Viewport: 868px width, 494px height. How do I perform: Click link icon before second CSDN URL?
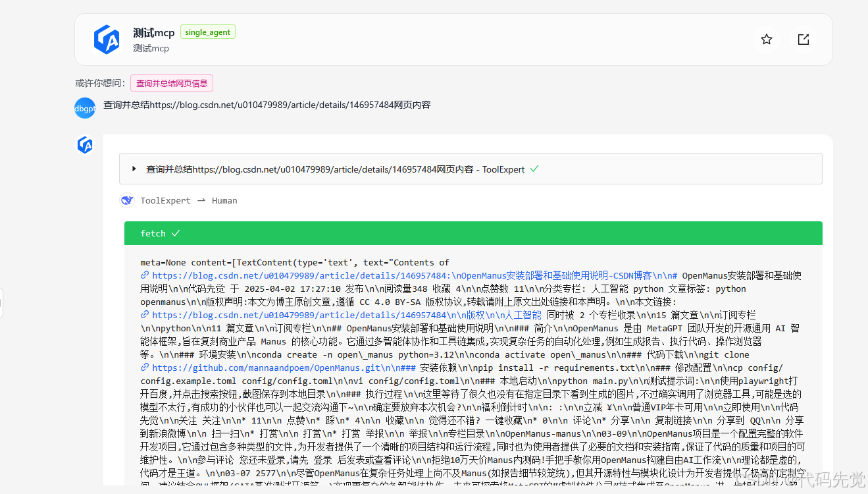pyautogui.click(x=145, y=315)
